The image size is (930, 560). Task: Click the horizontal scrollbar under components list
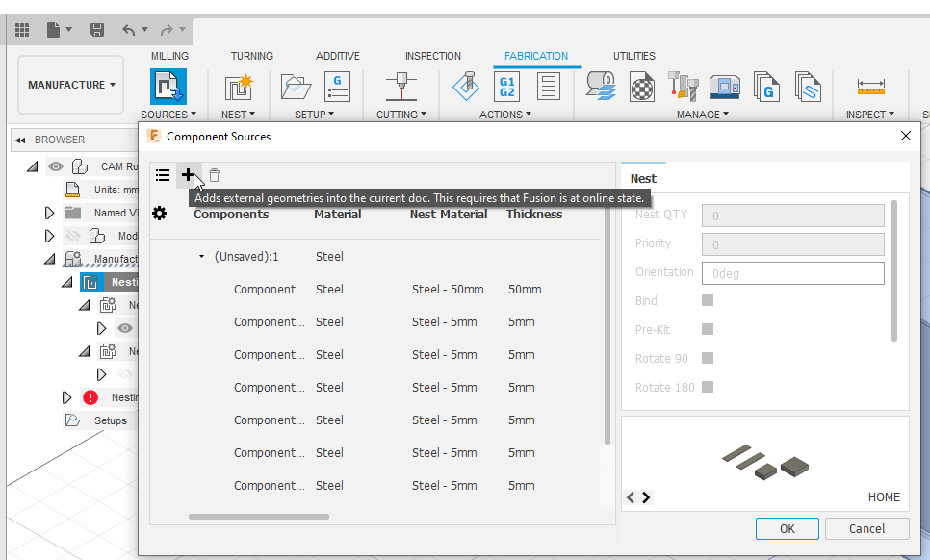tap(259, 517)
